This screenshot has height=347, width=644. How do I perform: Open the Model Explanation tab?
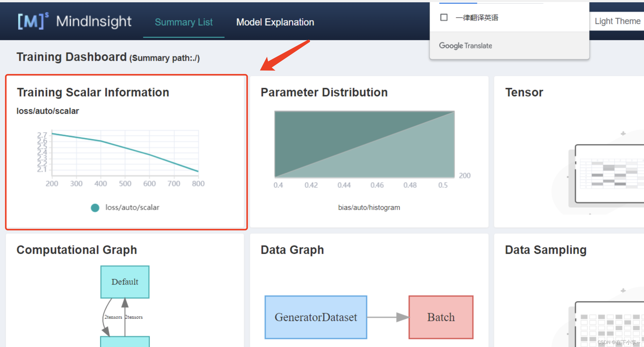[x=275, y=22]
